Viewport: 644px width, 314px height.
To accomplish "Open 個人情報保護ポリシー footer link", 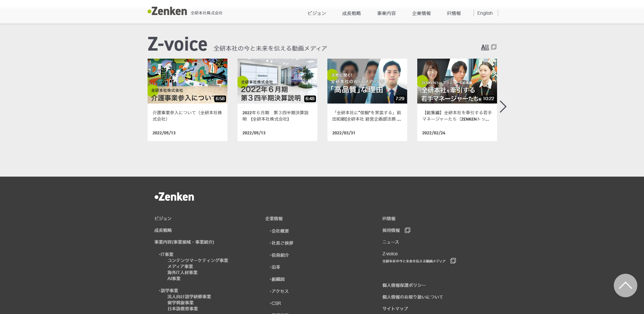I will [404, 285].
